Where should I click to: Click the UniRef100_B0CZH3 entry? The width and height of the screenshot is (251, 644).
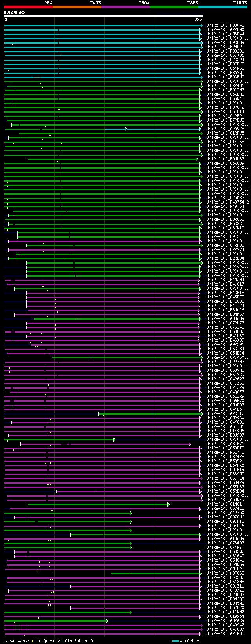tap(225, 90)
